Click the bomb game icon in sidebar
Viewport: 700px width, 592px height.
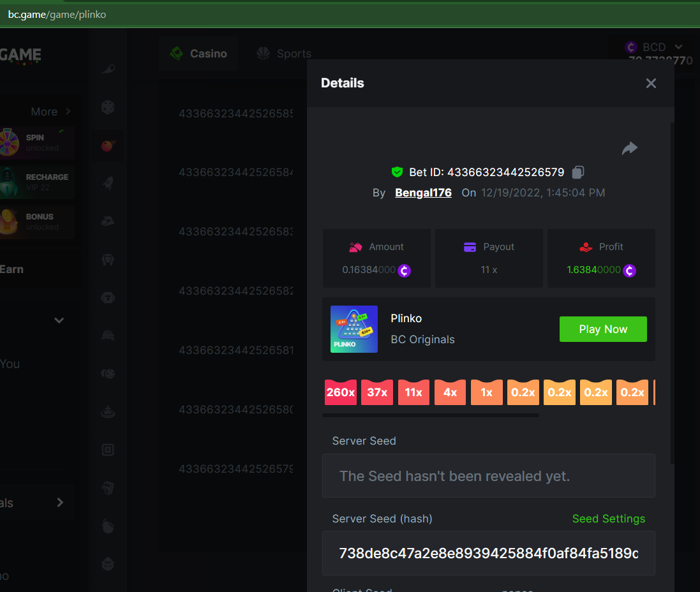(x=108, y=526)
